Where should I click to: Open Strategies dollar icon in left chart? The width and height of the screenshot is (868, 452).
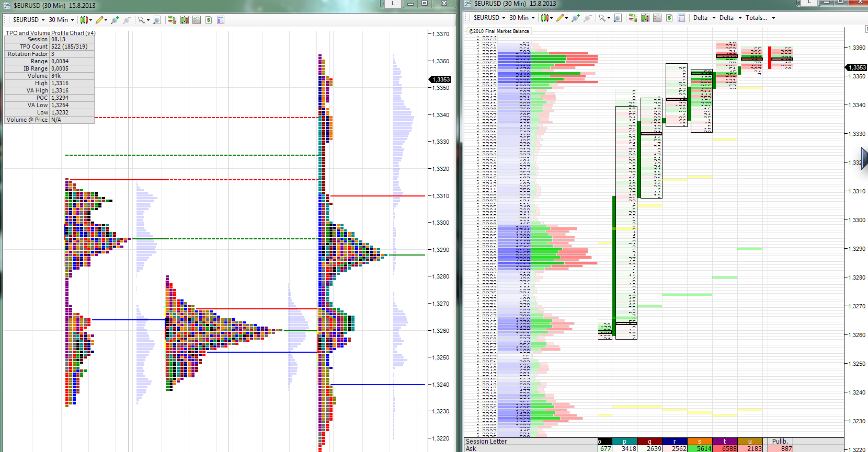(209, 20)
